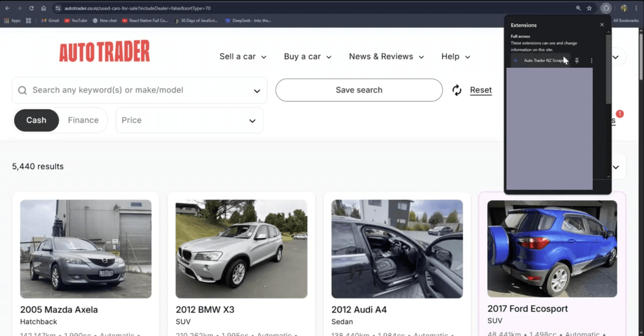Open the browser profile avatar
This screenshot has width=644, height=336.
624,8
